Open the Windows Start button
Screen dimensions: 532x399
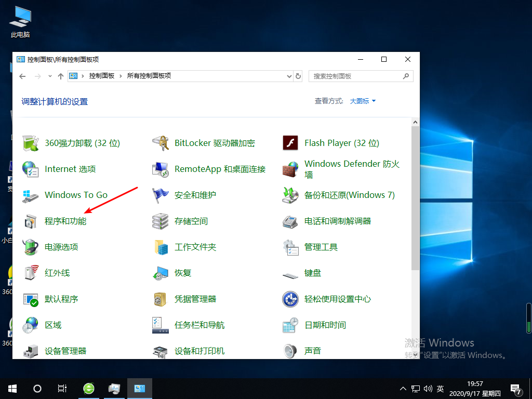pos(12,389)
